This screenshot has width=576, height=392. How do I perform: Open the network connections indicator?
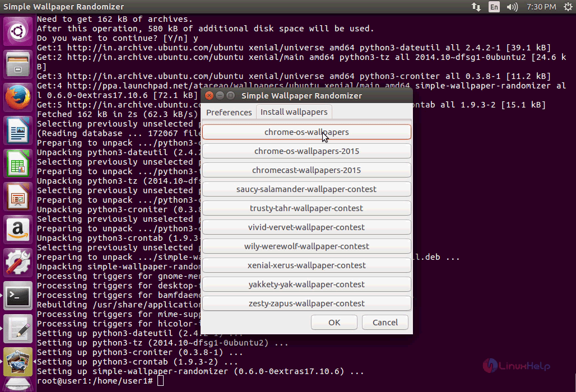click(476, 7)
